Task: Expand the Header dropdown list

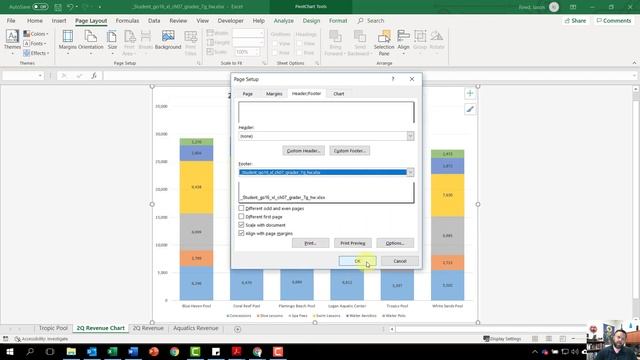Action: pyautogui.click(x=410, y=136)
